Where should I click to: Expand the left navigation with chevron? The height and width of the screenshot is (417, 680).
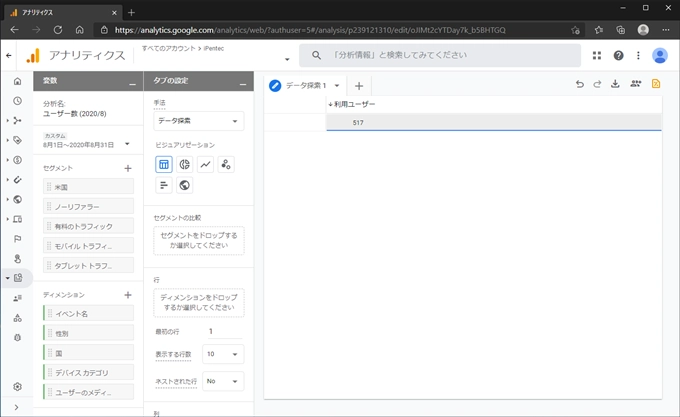pyautogui.click(x=16, y=407)
